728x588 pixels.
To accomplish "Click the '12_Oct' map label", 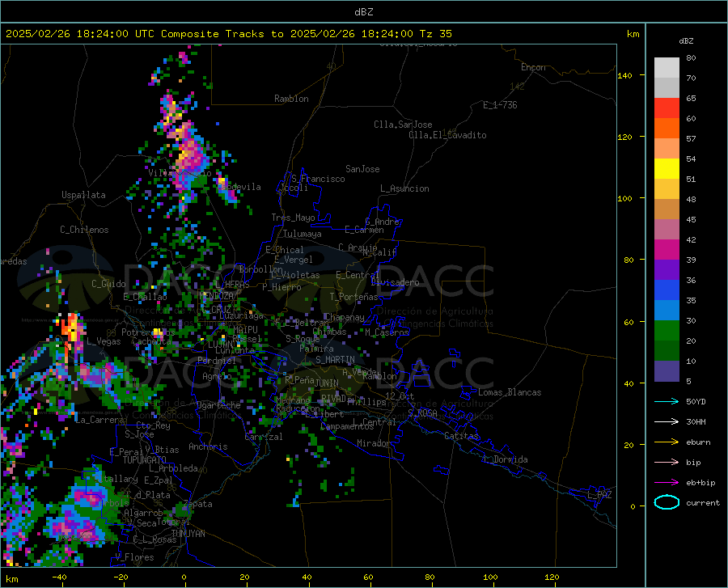I will pyautogui.click(x=400, y=396).
